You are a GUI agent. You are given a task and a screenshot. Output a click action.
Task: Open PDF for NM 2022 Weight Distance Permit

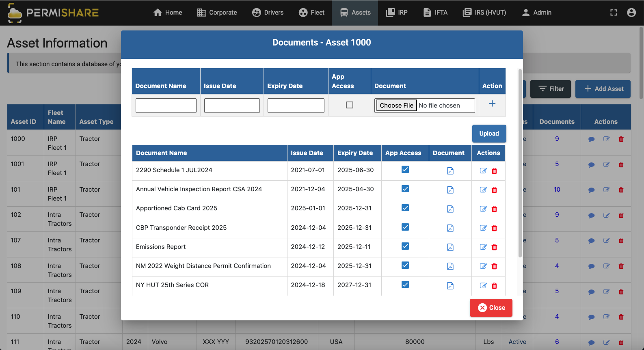(450, 266)
